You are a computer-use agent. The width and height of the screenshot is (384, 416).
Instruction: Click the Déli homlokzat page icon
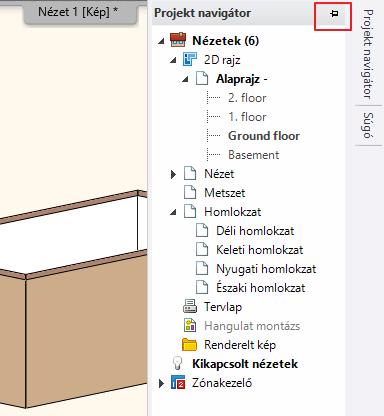tap(202, 231)
